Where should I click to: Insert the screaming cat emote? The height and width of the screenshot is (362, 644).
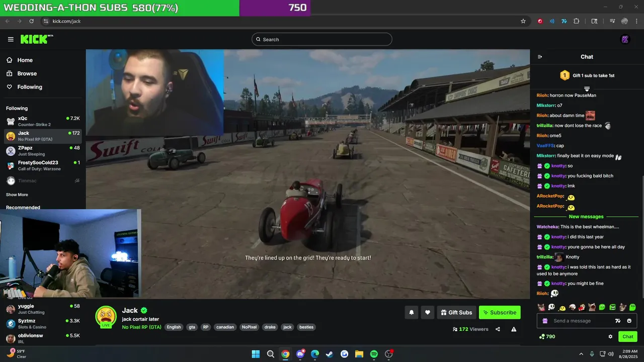[x=592, y=307]
